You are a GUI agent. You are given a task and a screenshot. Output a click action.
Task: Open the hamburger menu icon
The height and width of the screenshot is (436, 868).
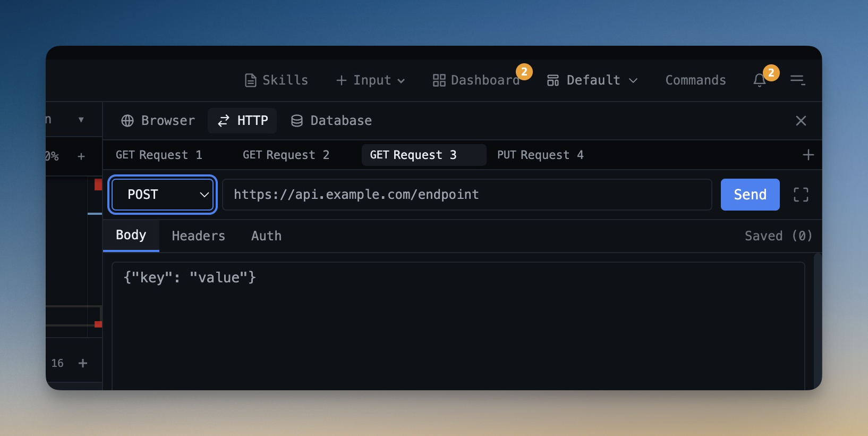click(x=797, y=80)
